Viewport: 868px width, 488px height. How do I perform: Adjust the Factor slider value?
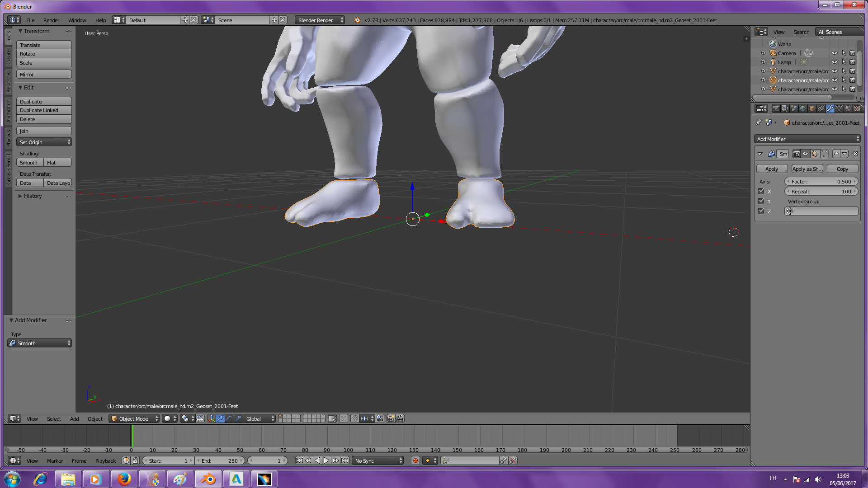point(821,182)
